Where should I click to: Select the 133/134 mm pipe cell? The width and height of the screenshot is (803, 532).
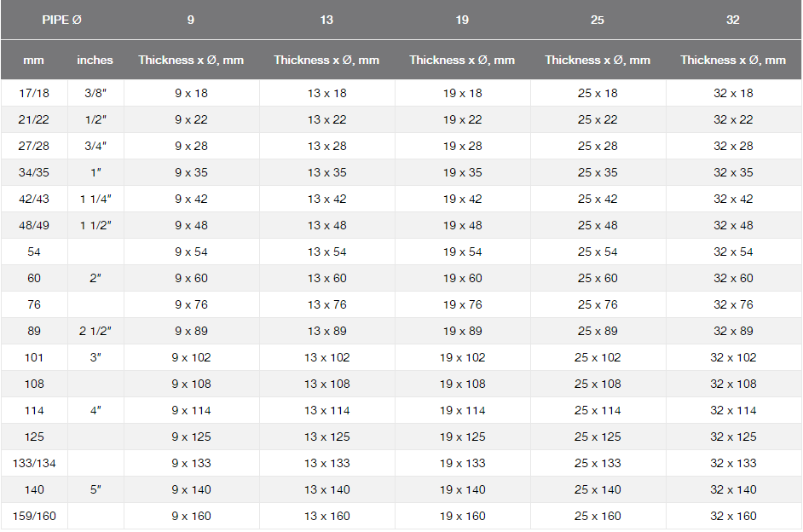click(34, 463)
